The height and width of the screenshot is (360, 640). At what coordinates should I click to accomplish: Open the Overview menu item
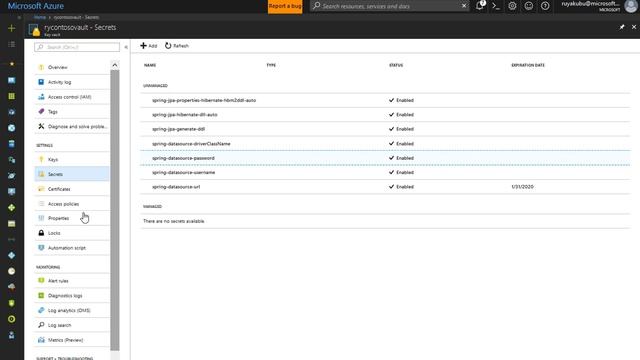pos(72,67)
